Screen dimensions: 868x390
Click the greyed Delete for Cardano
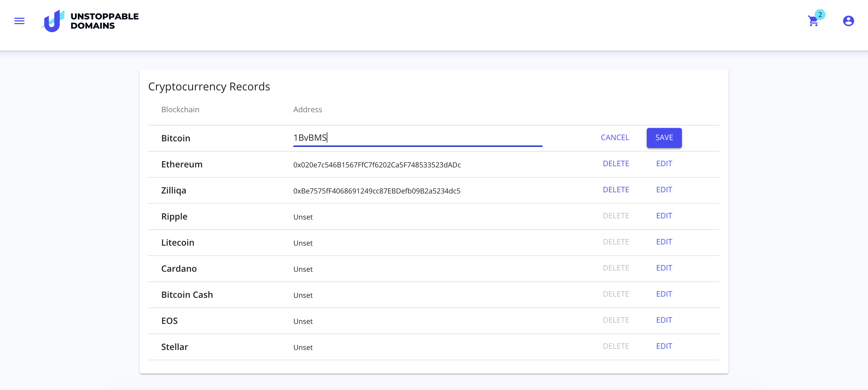(616, 268)
